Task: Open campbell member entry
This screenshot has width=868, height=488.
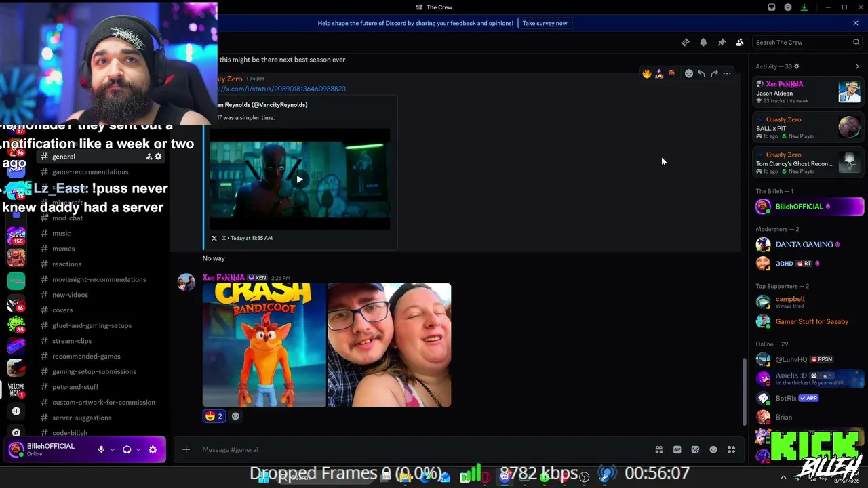Action: [809, 302]
